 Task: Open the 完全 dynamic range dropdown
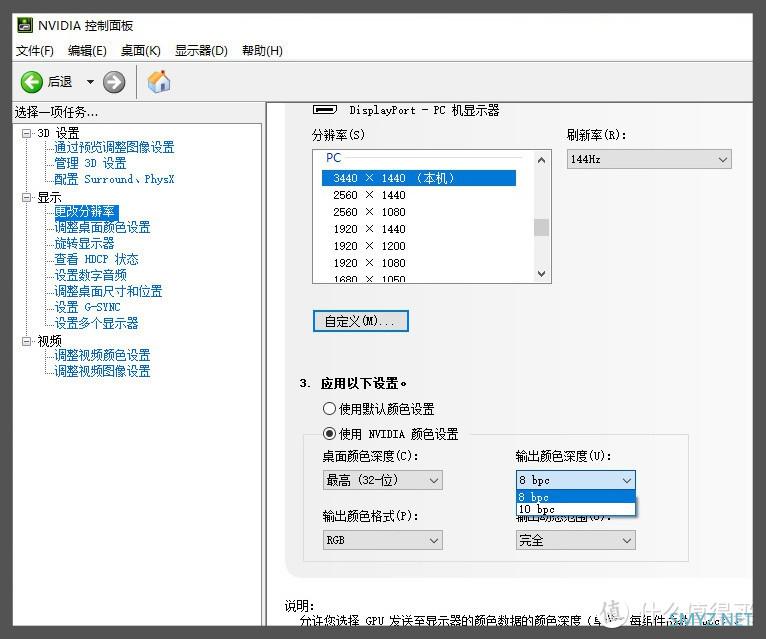575,540
